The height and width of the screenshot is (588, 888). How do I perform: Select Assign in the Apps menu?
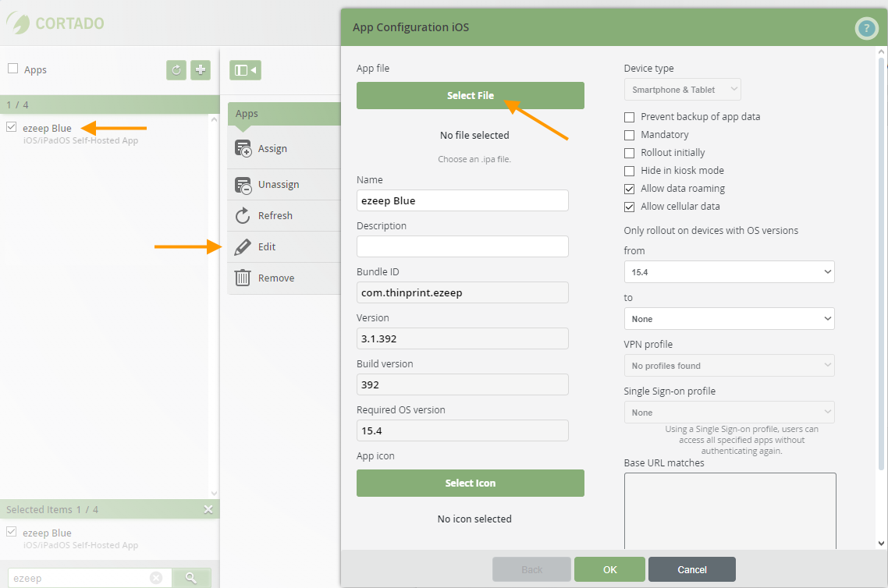coord(284,148)
